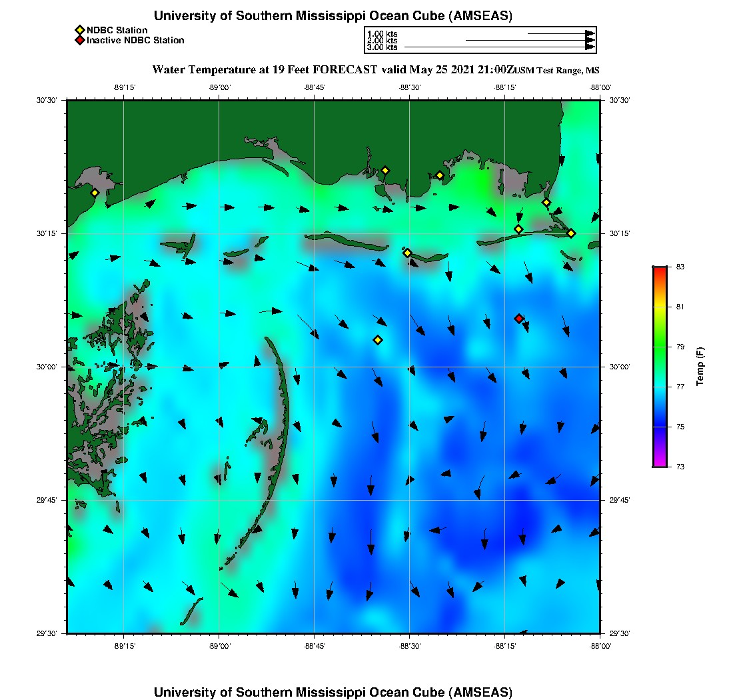Click the 3.00 kts scale arrow head
Image resolution: width=733 pixels, height=700 pixels.
point(590,47)
